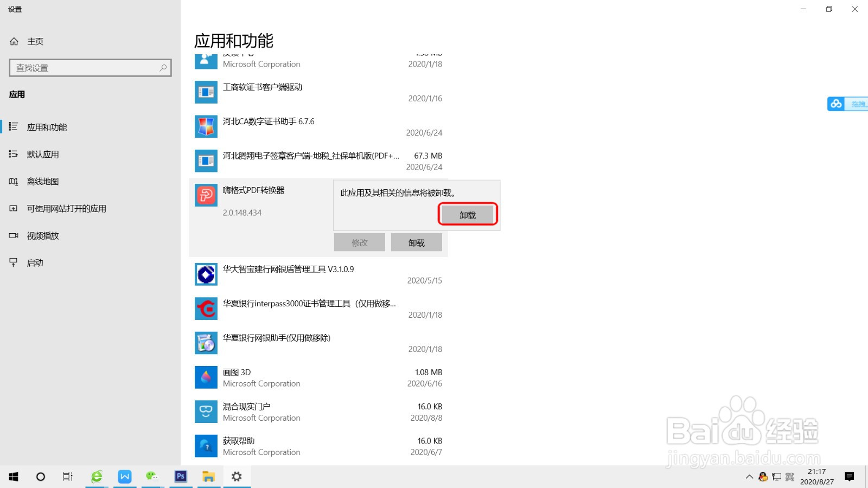Open the green browser icon on taskbar

tap(97, 477)
